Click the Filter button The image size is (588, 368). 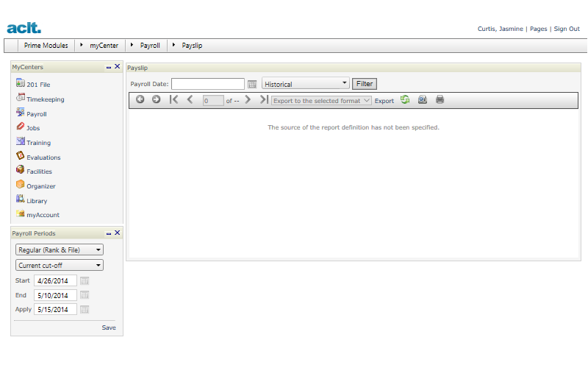coord(365,84)
